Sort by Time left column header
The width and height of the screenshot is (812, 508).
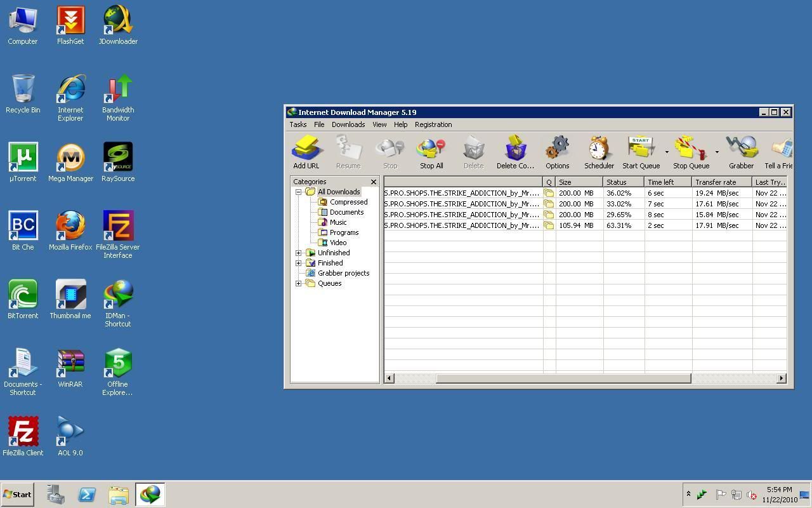668,182
